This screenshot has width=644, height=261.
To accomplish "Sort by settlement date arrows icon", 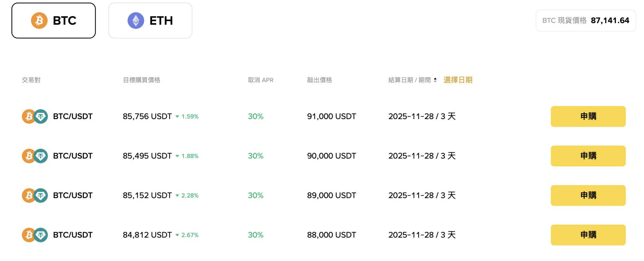I will point(435,80).
